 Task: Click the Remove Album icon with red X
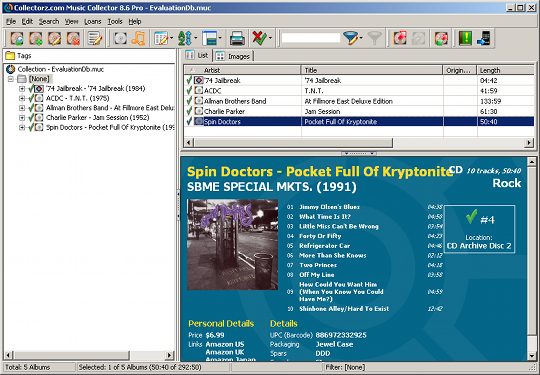coord(73,38)
